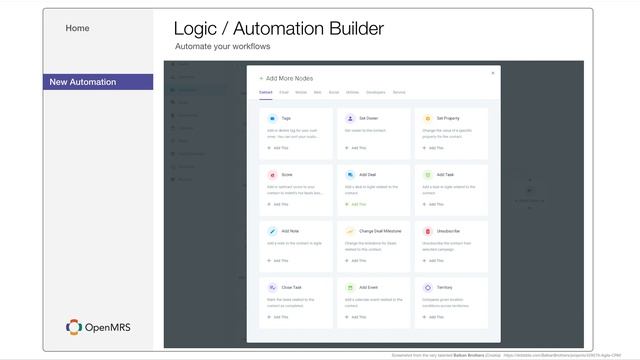This screenshot has width=640, height=360.
Task: Click the Territory card title
Action: point(444,287)
